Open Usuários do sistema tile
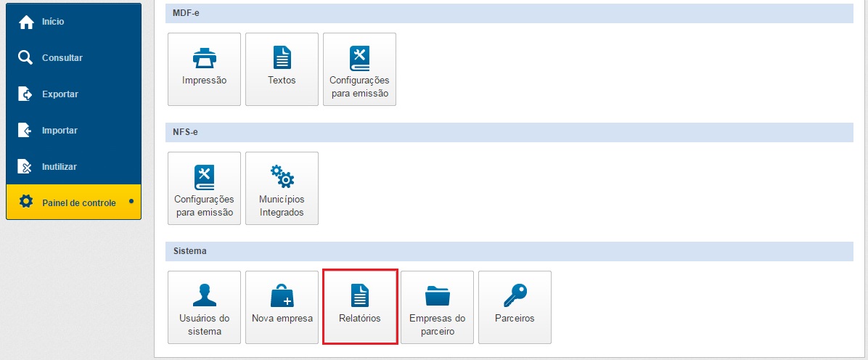 (x=204, y=307)
